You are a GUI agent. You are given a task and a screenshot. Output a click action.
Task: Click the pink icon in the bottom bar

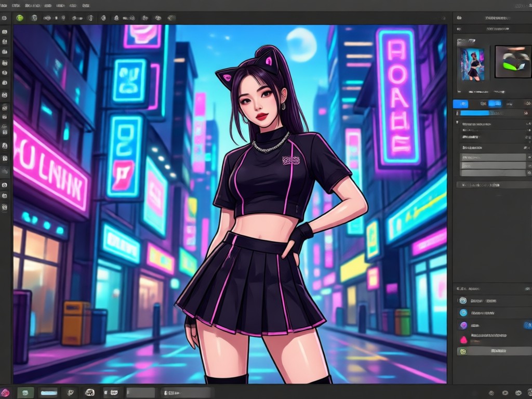click(4, 393)
